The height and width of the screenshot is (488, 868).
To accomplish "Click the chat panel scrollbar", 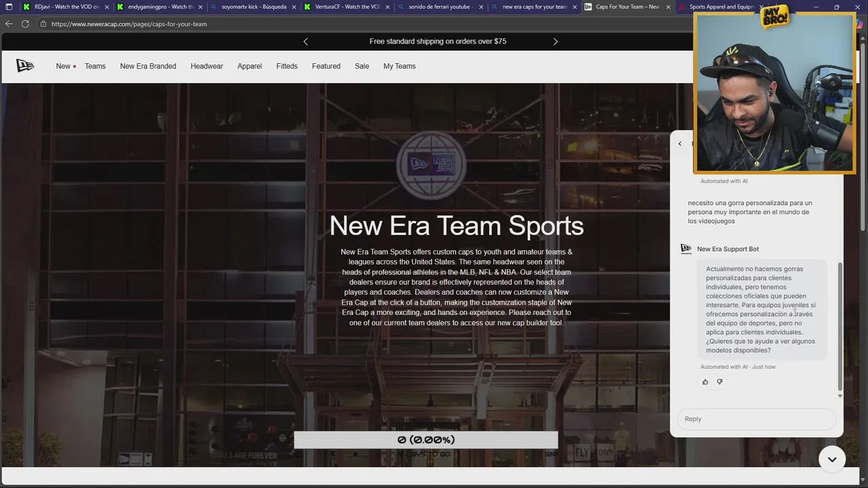I will pyautogui.click(x=840, y=325).
